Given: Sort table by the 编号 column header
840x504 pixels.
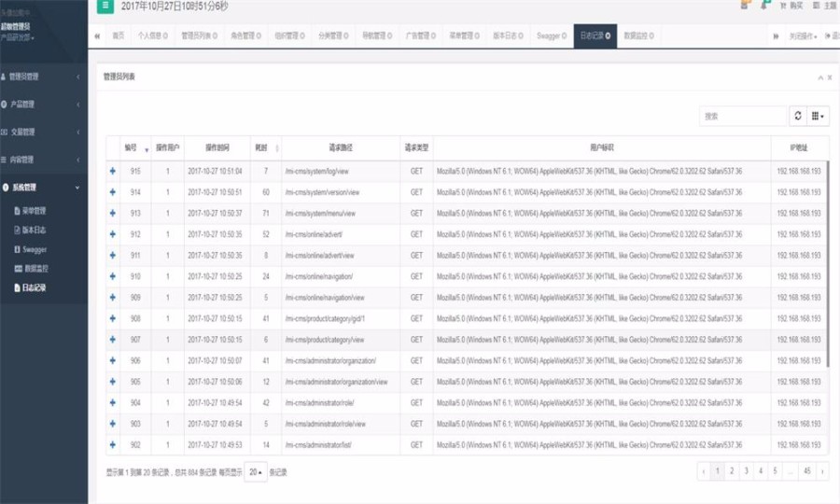Looking at the screenshot, I should [136, 147].
